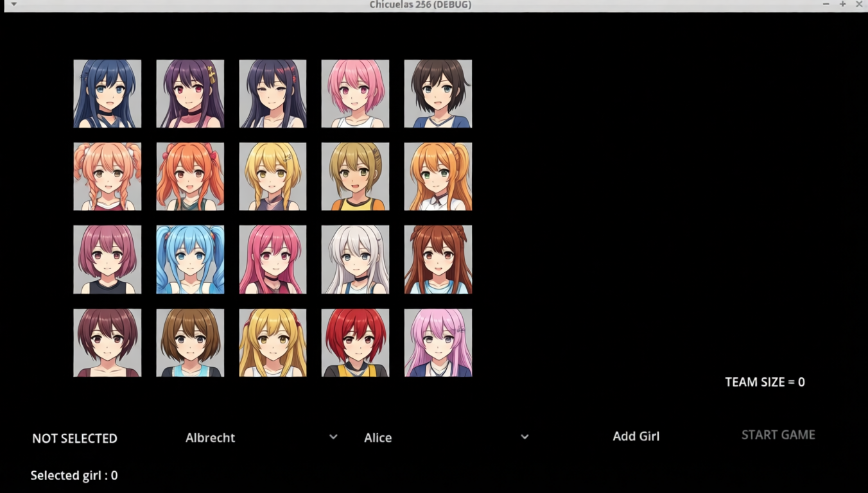The height and width of the screenshot is (493, 868).
Task: Pick the light blue twin-tail girl
Action: coord(190,259)
